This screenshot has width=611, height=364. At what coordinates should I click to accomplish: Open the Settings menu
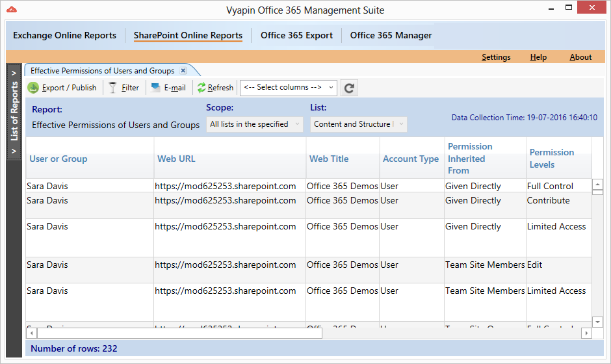(496, 57)
